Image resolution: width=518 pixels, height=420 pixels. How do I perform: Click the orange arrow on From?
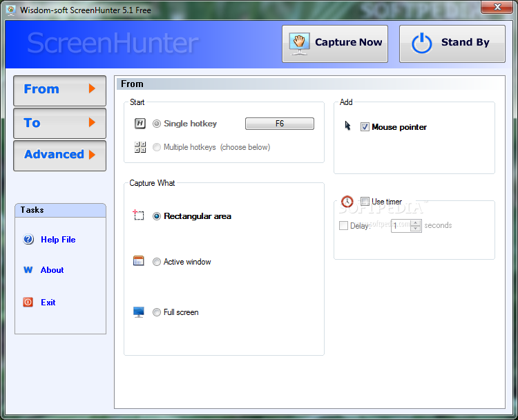coord(92,88)
